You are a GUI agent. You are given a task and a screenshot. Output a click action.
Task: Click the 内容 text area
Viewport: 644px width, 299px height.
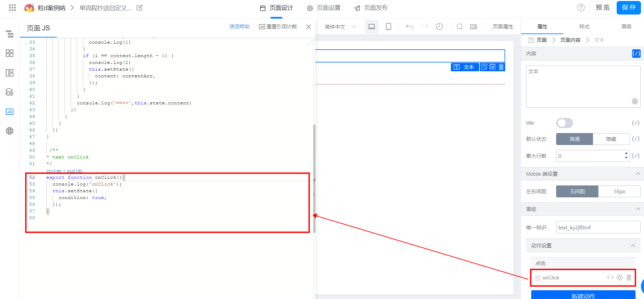click(583, 86)
